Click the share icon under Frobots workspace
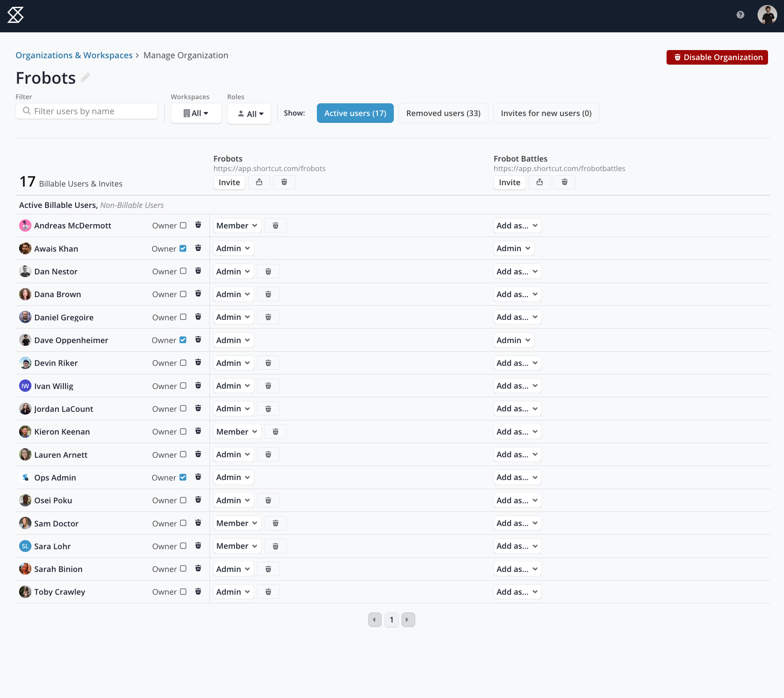784x698 pixels. click(259, 182)
